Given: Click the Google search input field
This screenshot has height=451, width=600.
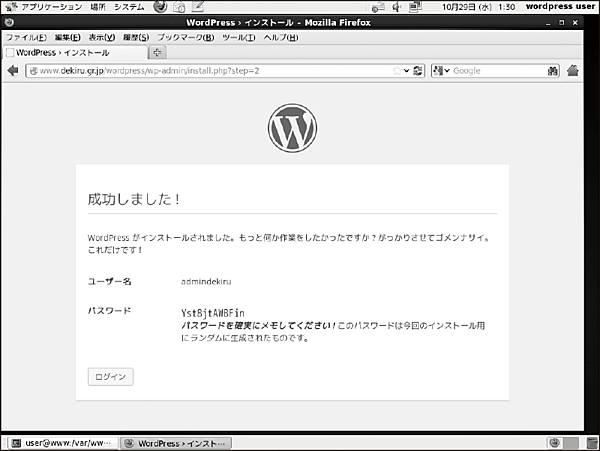Looking at the screenshot, I should pyautogui.click(x=495, y=71).
